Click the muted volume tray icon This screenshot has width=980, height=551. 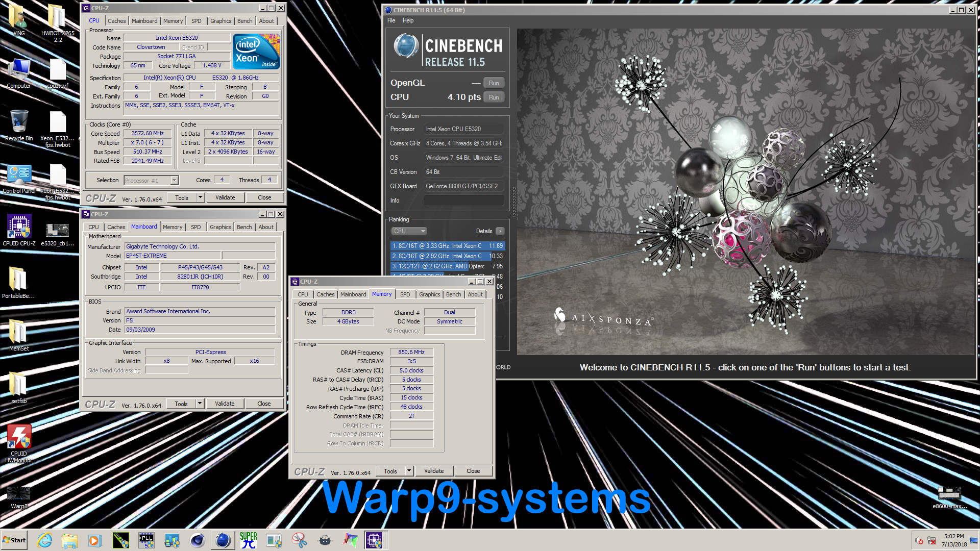[x=919, y=541]
